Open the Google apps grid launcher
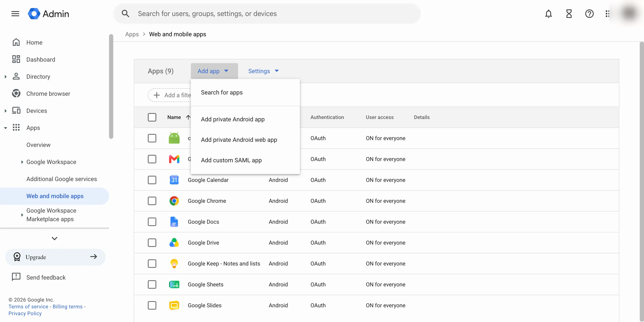 click(608, 13)
